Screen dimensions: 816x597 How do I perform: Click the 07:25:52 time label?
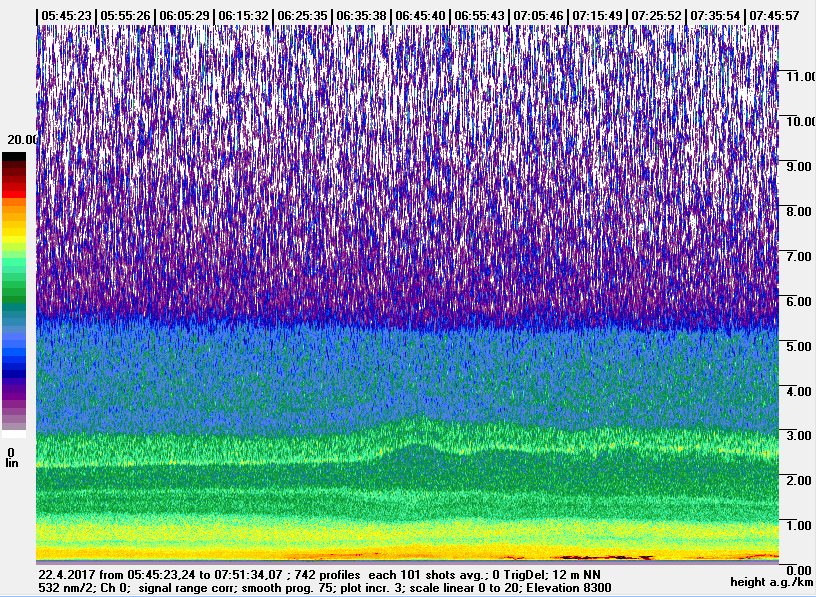[656, 16]
